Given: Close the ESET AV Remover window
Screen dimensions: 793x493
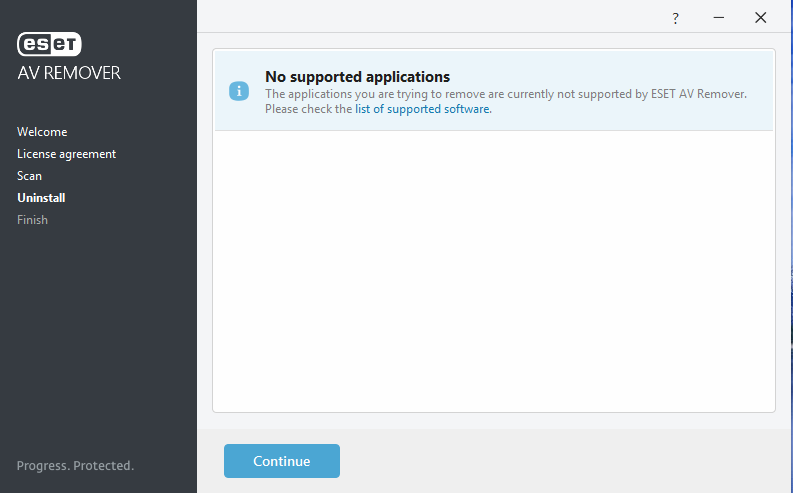Looking at the screenshot, I should (x=760, y=18).
